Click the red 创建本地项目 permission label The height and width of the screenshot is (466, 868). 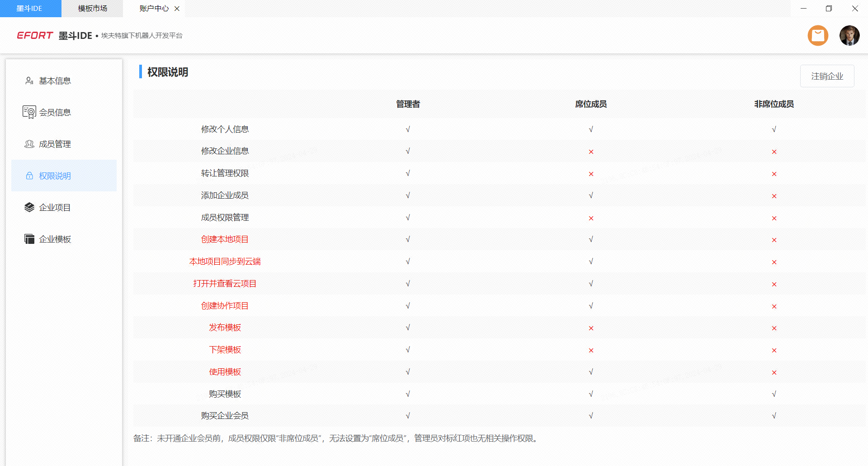coord(225,239)
